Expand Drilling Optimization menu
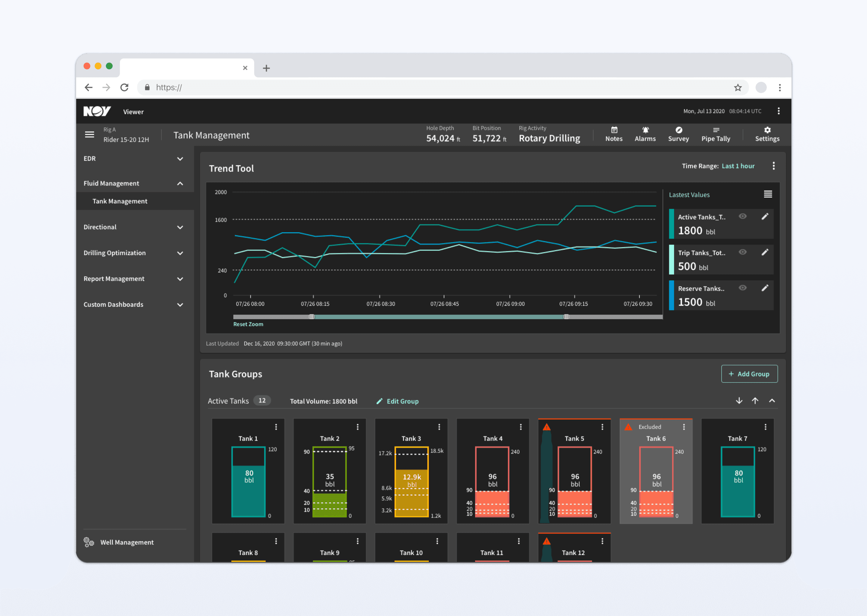Screen dimensions: 867x616 click(180, 253)
